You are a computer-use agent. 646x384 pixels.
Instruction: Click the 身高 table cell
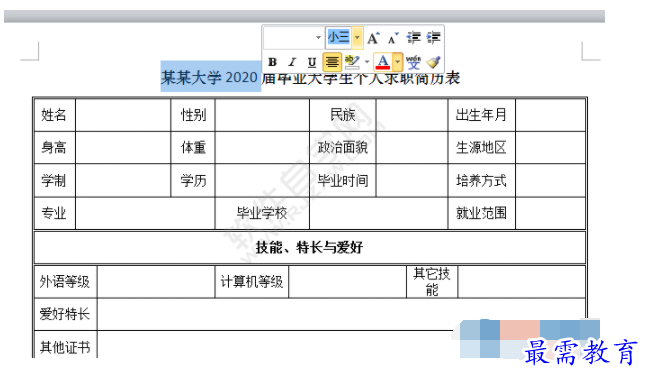[x=54, y=148]
